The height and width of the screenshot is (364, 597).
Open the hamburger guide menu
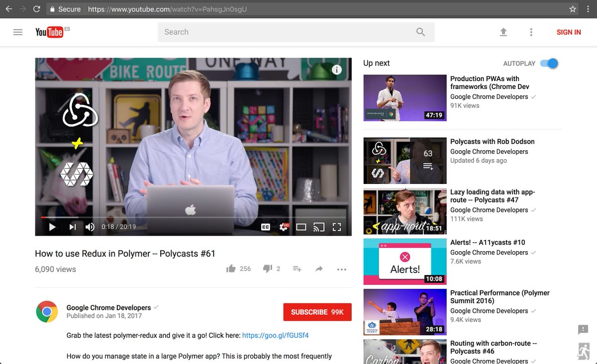point(18,32)
